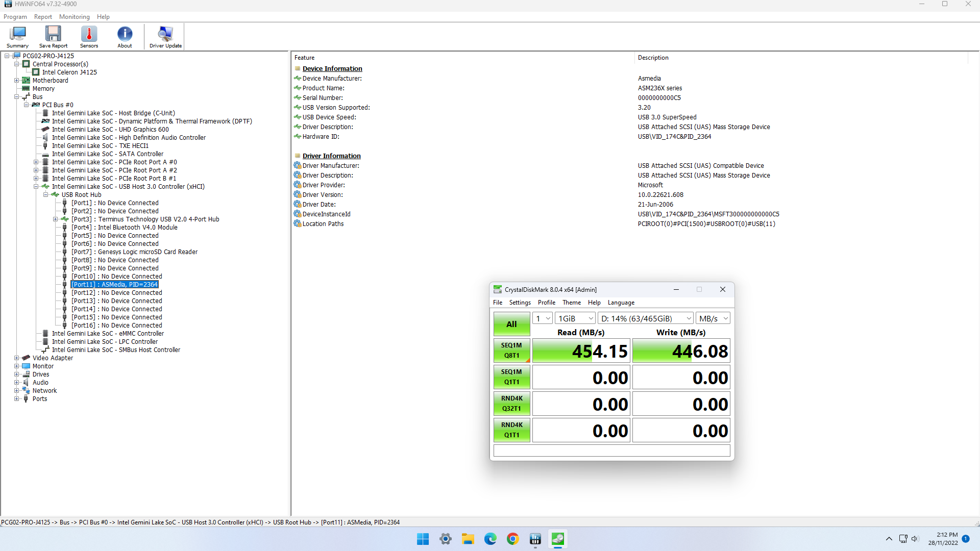Open CrystalDiskMark Language menu

click(x=621, y=303)
